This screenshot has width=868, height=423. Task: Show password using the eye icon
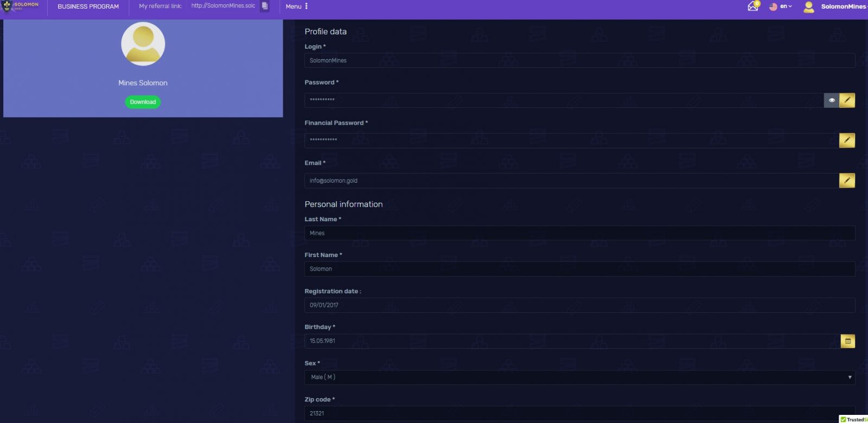(x=832, y=100)
